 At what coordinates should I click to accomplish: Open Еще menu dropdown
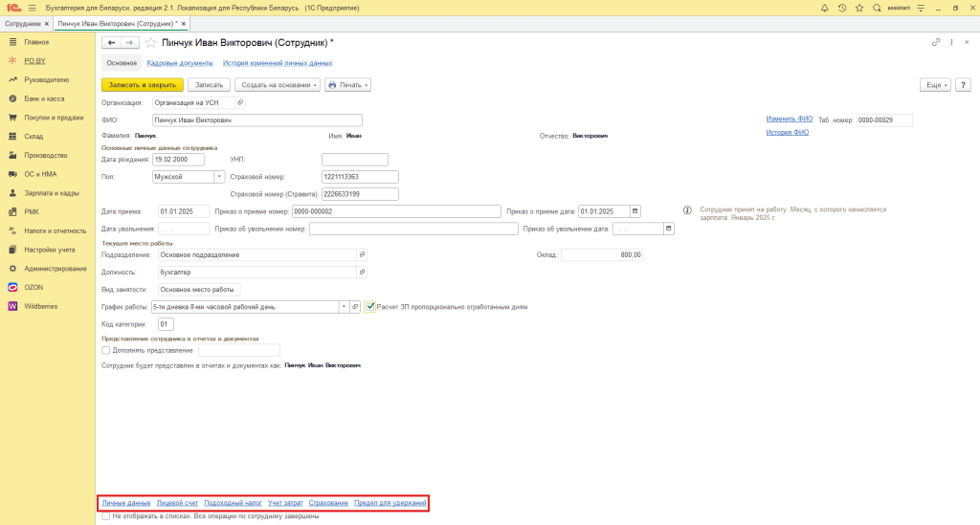[935, 85]
